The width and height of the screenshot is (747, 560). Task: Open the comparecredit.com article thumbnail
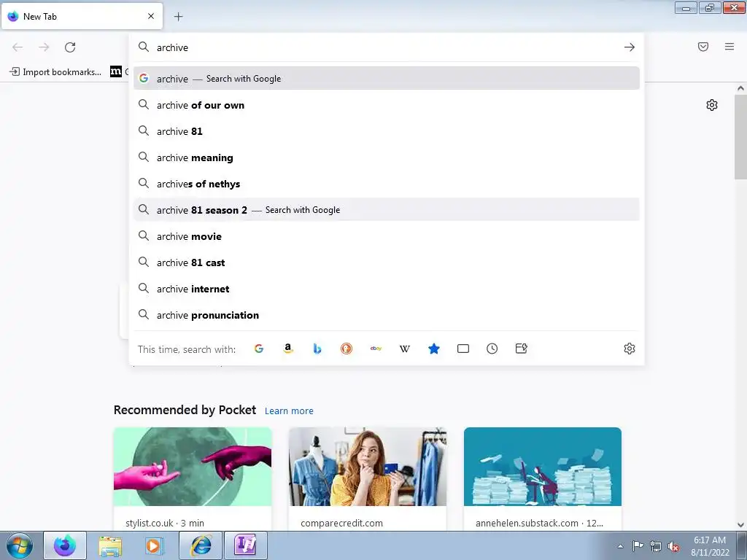[x=368, y=466]
